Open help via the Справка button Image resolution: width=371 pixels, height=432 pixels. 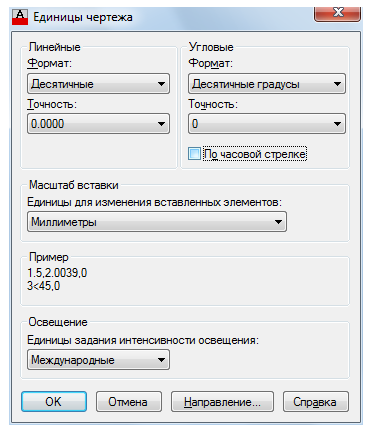316,402
